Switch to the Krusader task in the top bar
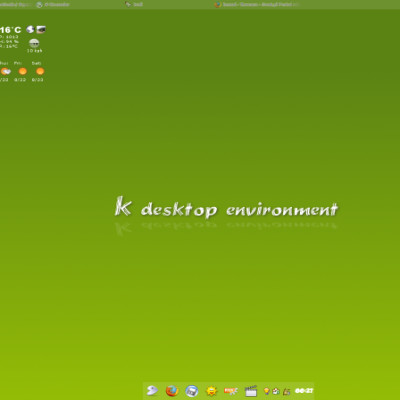The height and width of the screenshot is (400, 400). pos(53,5)
